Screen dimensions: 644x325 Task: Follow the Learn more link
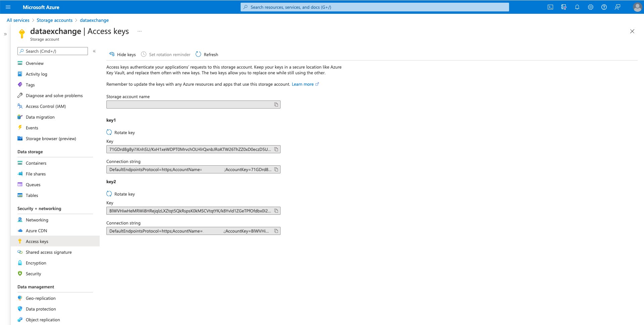click(x=303, y=84)
